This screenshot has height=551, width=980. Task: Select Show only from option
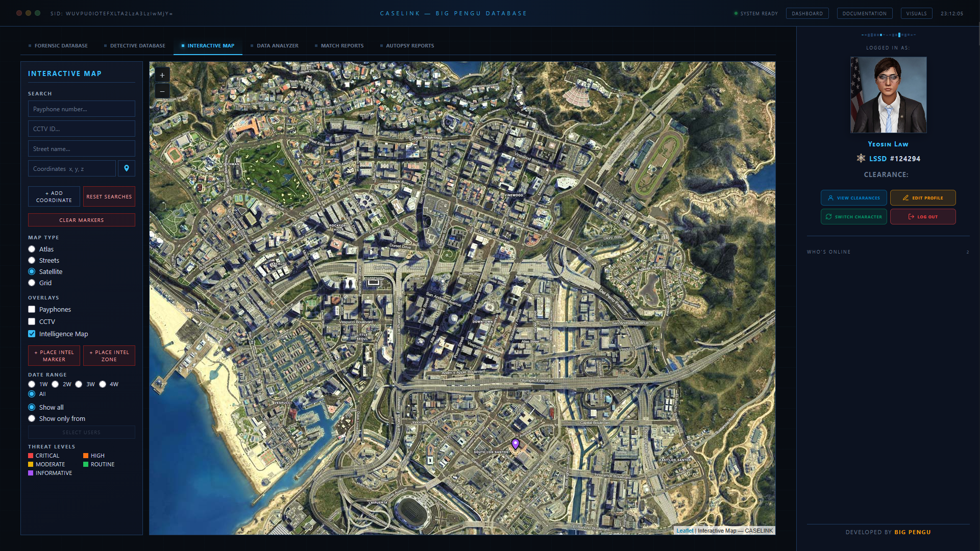(32, 418)
